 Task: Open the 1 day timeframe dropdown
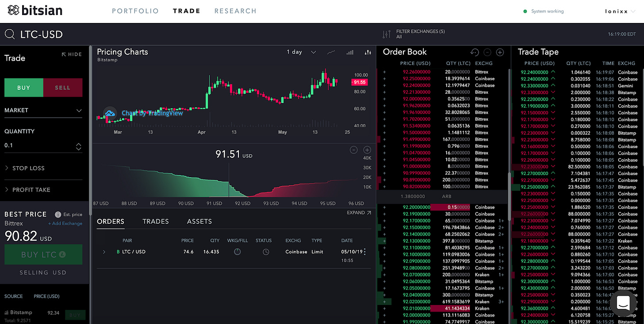tap(301, 52)
